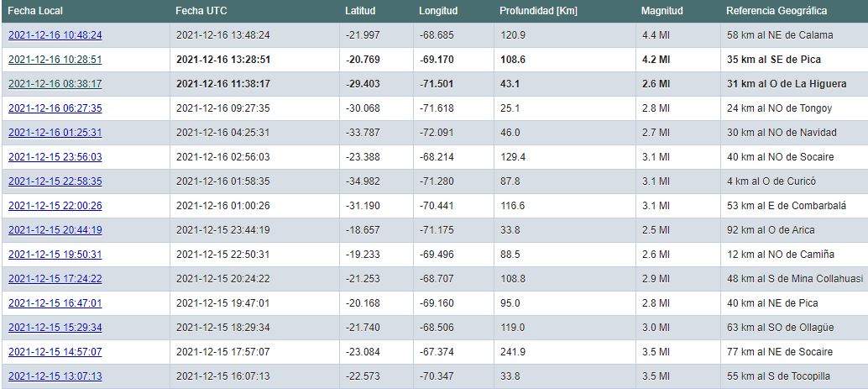Click the Fecha Local column header
The height and width of the screenshot is (389, 868).
[35, 11]
